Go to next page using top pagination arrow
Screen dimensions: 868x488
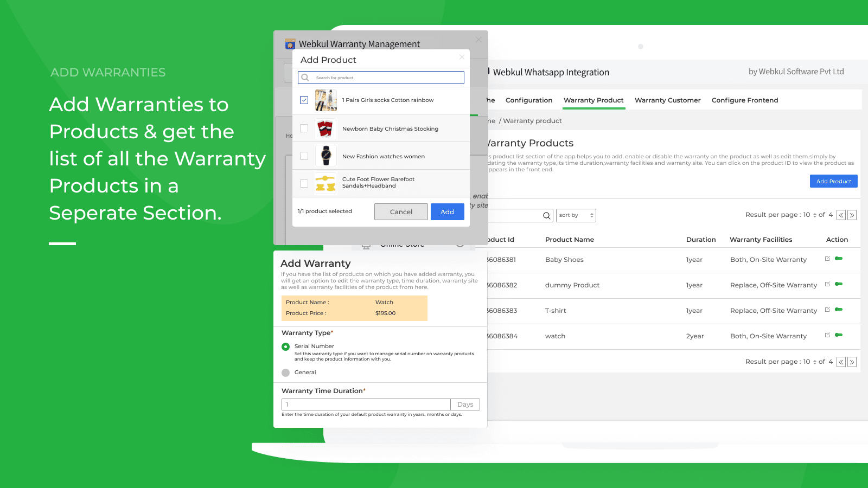852,215
